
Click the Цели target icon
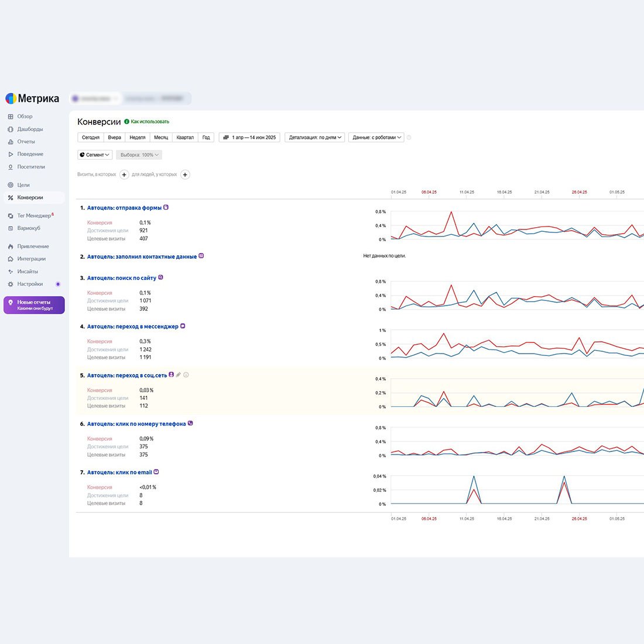pyautogui.click(x=11, y=185)
